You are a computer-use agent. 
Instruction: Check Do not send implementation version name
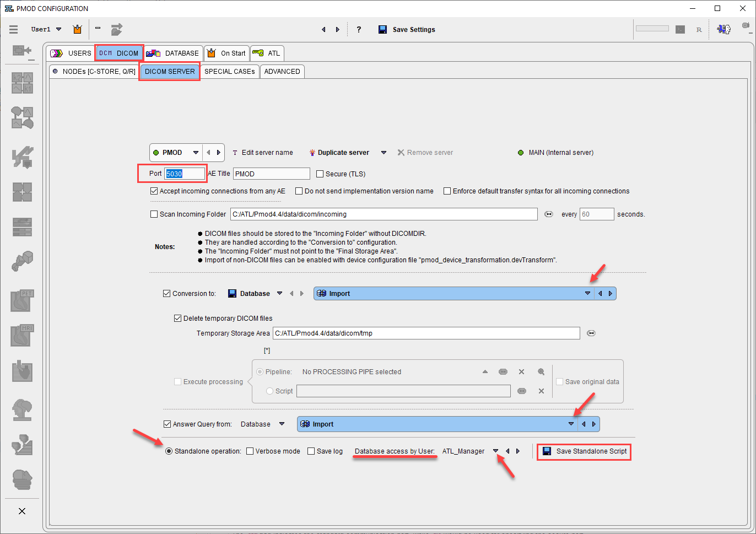click(x=299, y=191)
